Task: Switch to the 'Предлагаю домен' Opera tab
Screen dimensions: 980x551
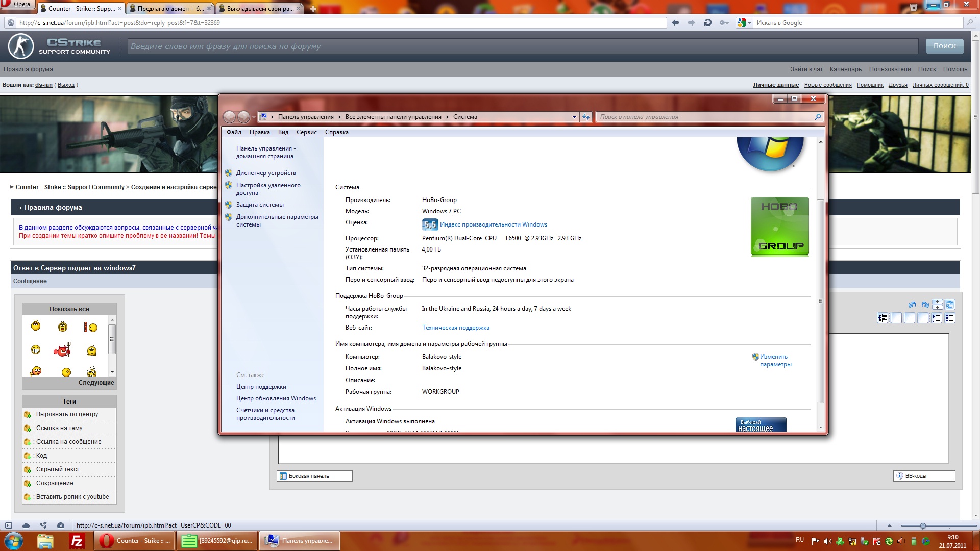Action: coord(170,9)
